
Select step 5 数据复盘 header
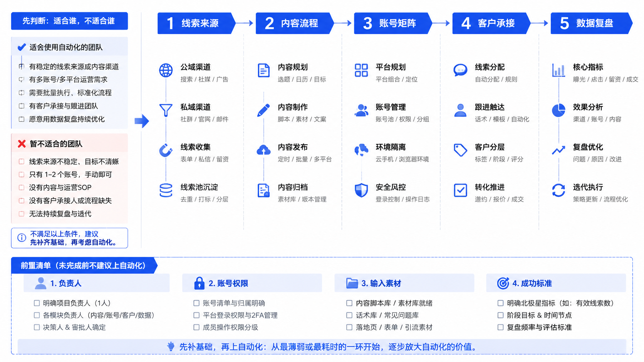click(591, 23)
